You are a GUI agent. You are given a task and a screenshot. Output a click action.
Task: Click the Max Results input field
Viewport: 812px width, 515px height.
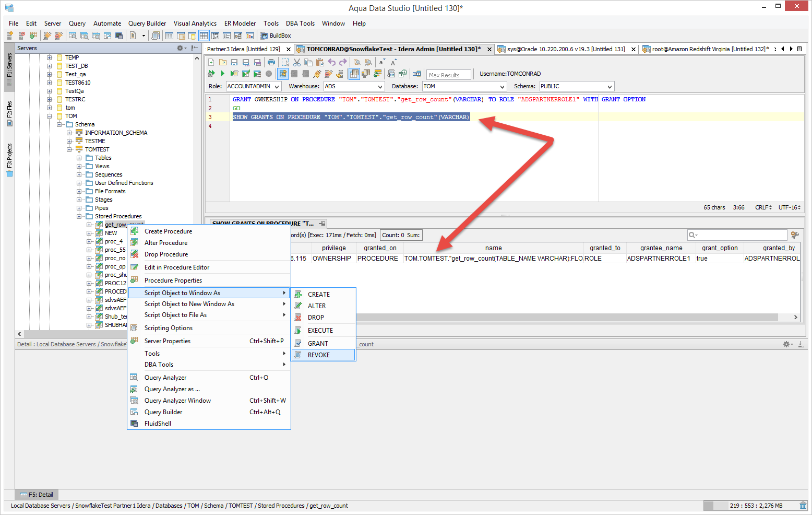pos(449,75)
